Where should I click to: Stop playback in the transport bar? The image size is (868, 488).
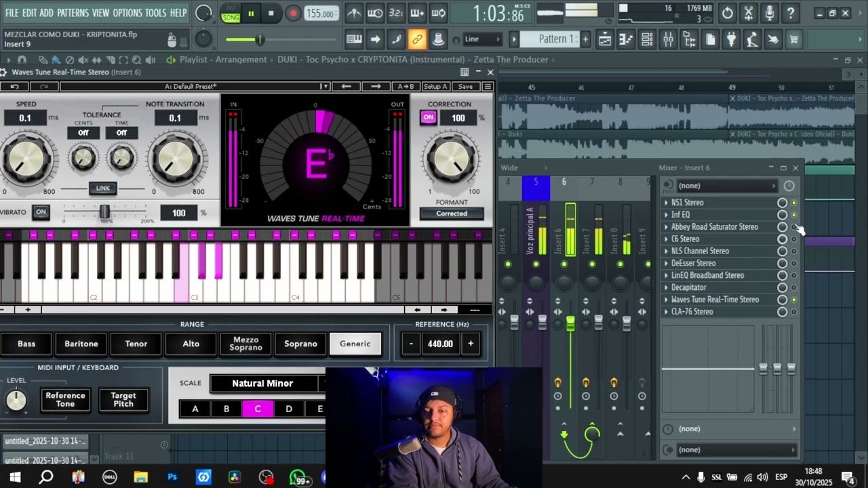(271, 13)
